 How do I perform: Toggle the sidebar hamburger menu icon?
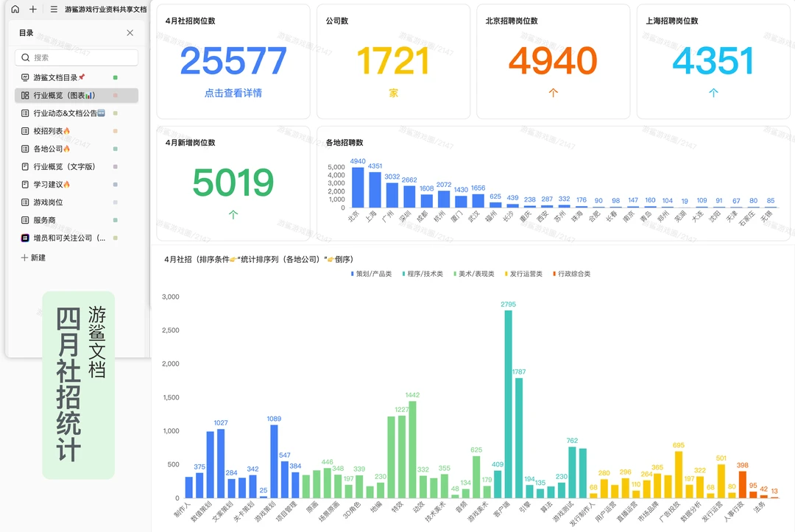[x=54, y=9]
